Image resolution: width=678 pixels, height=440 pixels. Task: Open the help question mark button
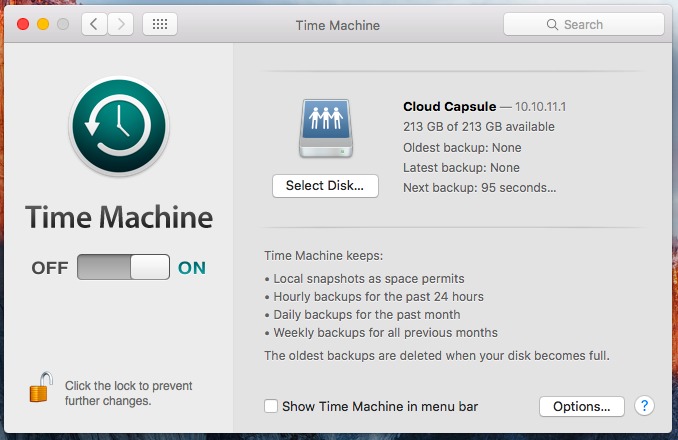click(644, 406)
